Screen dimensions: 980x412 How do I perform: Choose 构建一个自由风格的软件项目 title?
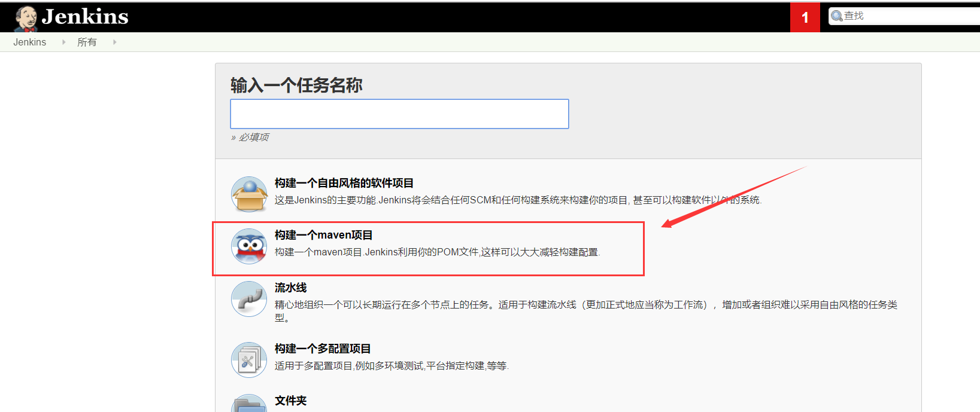point(344,183)
